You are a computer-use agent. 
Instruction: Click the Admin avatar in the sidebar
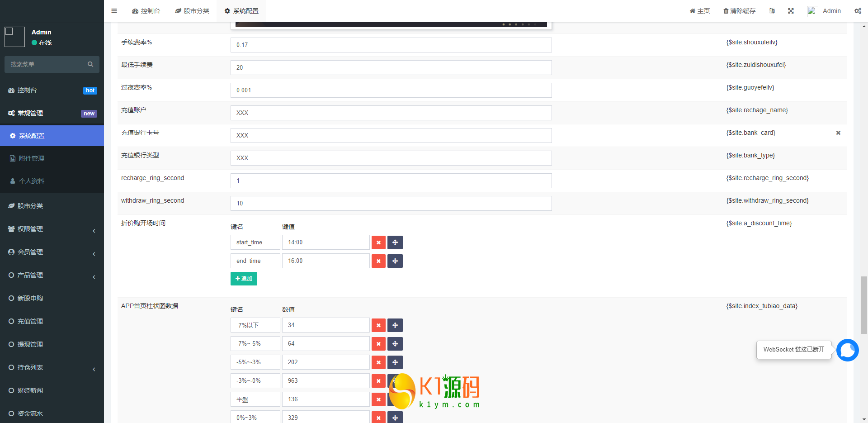click(x=14, y=37)
